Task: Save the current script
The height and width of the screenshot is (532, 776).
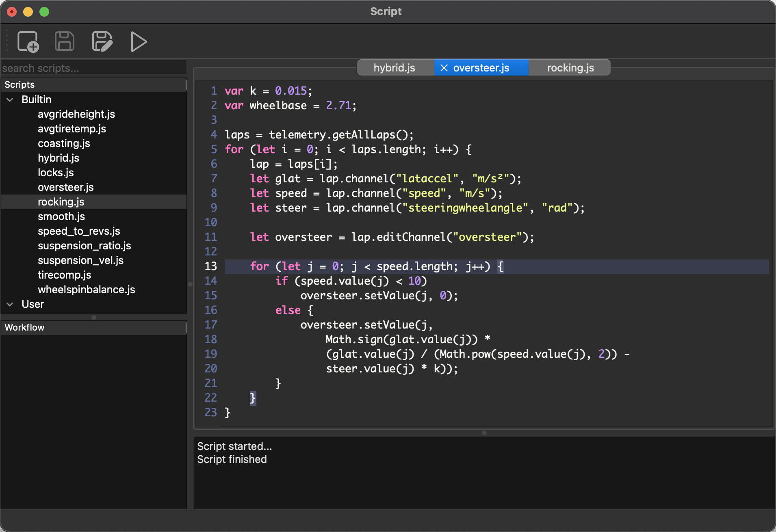Action: (x=64, y=41)
